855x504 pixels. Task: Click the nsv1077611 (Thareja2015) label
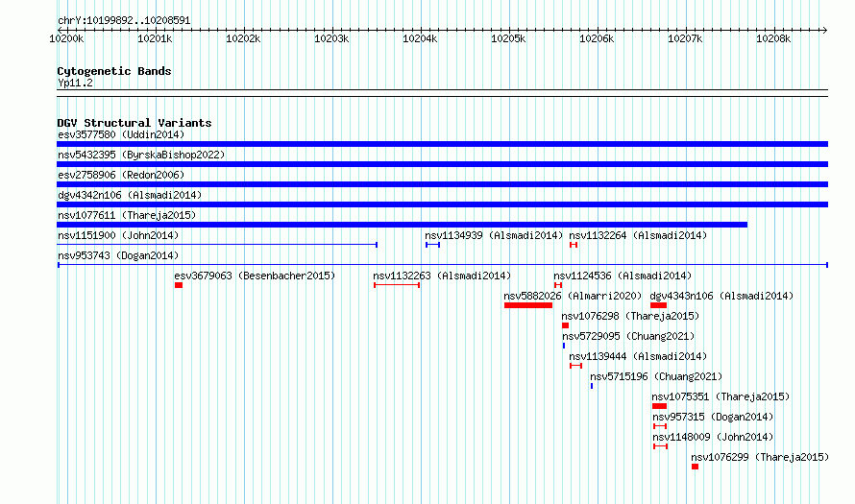pos(127,215)
